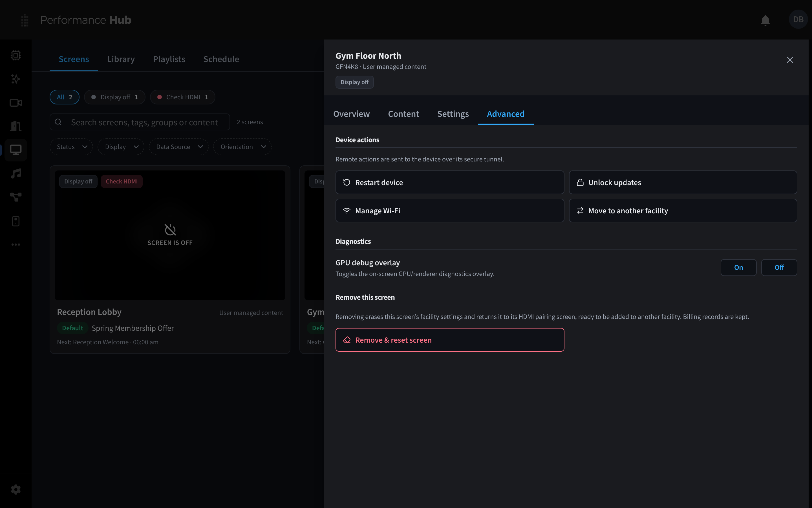Screen dimensions: 812x508
Task: Open the app grid launcher icon
Action: pos(25,20)
